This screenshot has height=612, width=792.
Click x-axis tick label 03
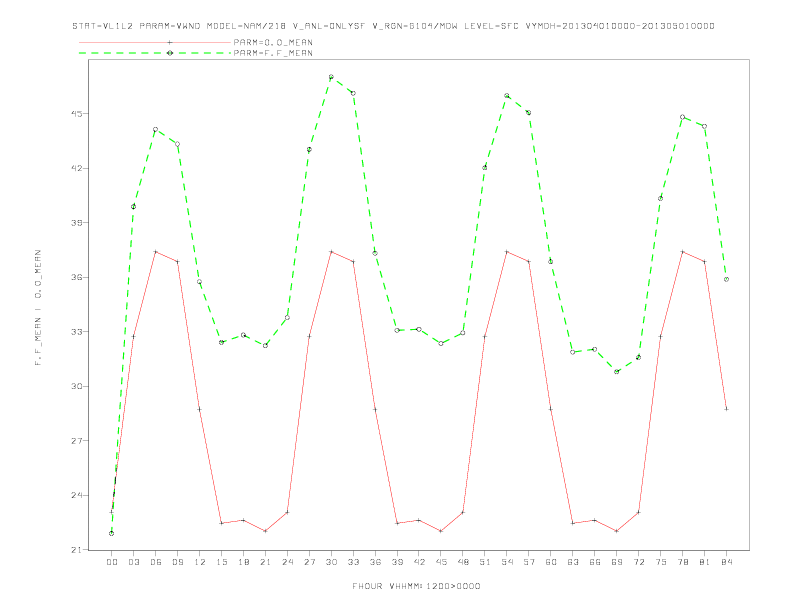point(133,562)
